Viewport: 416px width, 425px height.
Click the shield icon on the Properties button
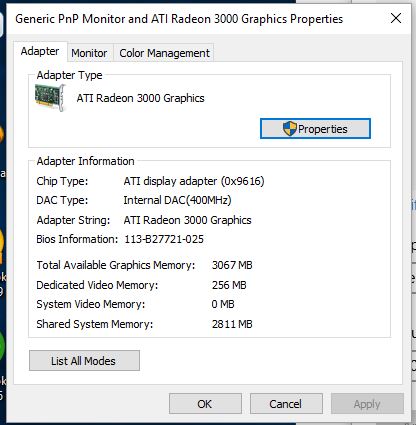tap(289, 129)
